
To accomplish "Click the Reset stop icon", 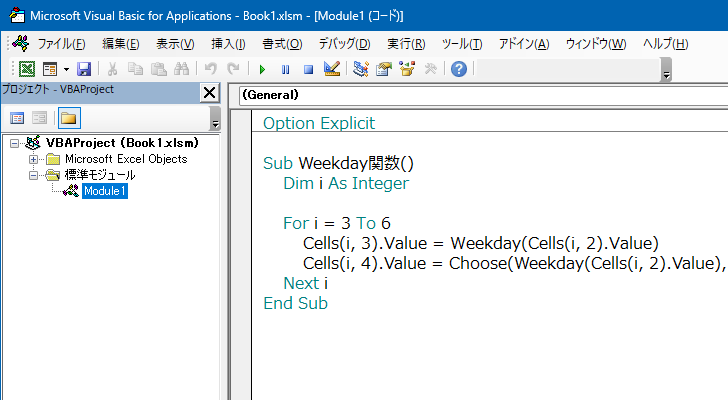I will (x=308, y=70).
